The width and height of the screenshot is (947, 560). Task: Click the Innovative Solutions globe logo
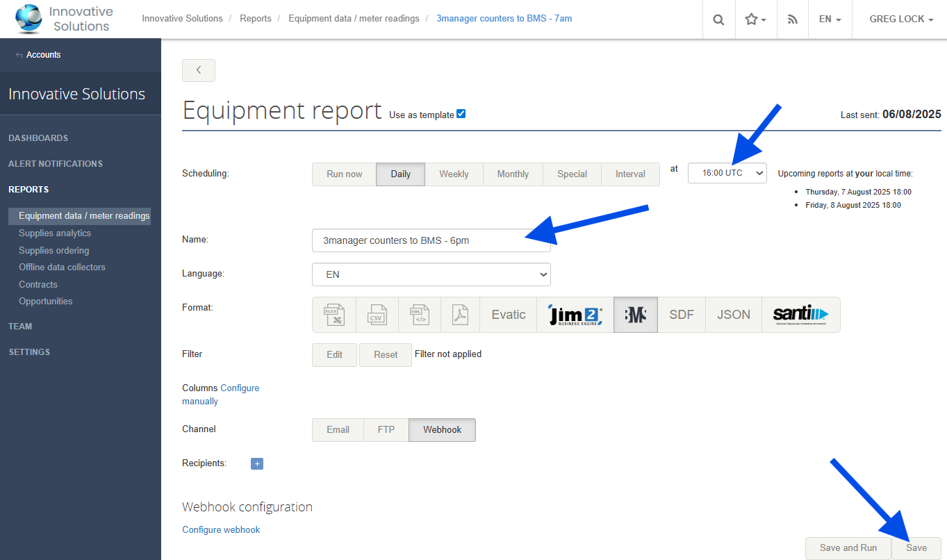pyautogui.click(x=28, y=19)
